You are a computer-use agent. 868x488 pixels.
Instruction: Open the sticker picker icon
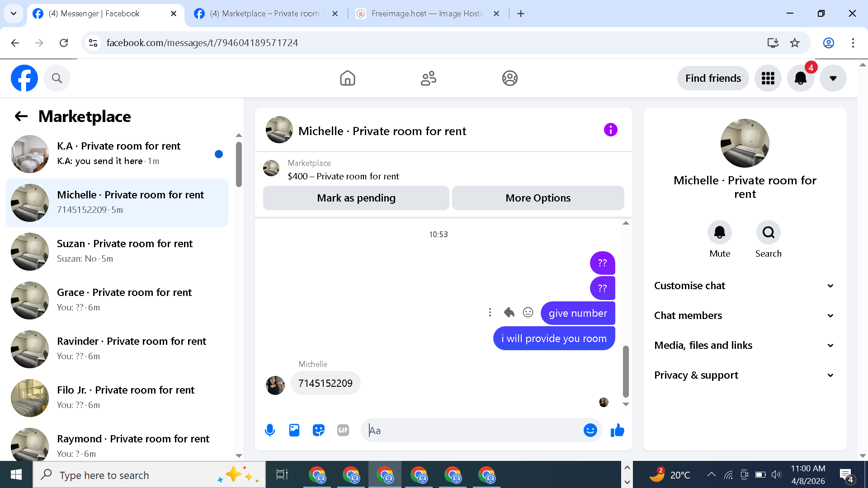click(319, 430)
